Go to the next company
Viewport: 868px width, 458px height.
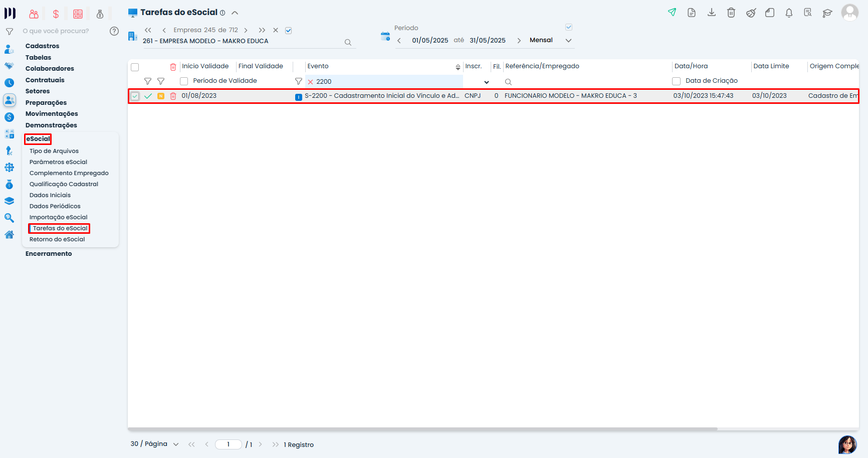click(x=246, y=31)
